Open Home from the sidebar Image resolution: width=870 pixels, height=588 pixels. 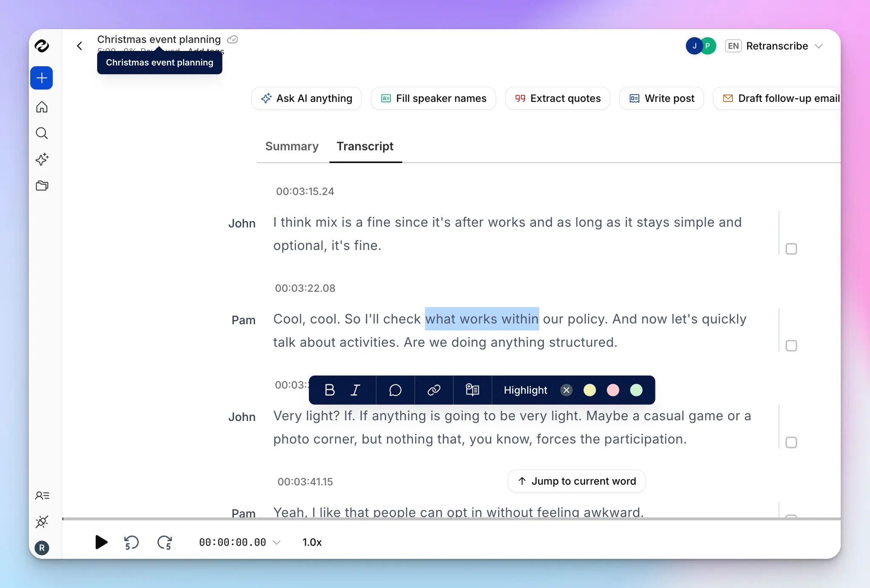42,107
